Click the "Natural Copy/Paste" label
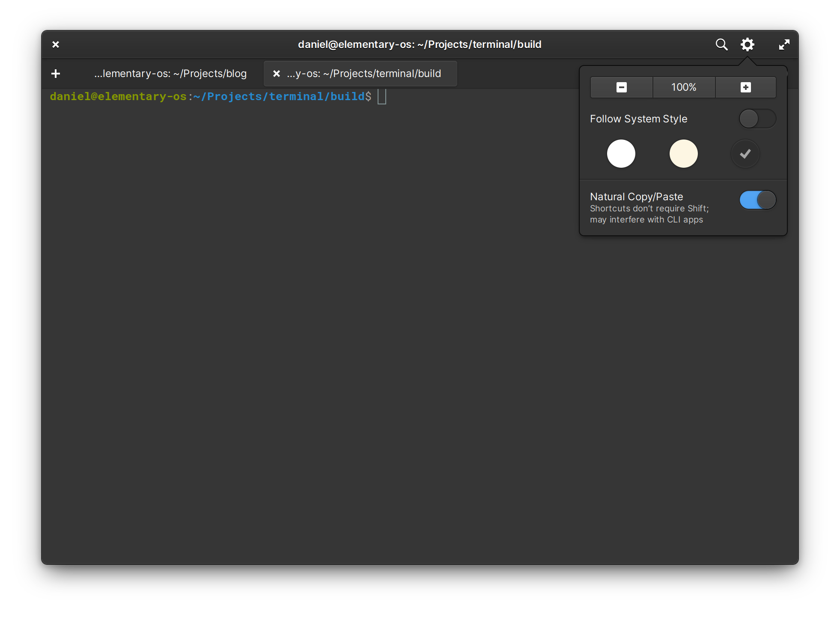 pyautogui.click(x=636, y=197)
